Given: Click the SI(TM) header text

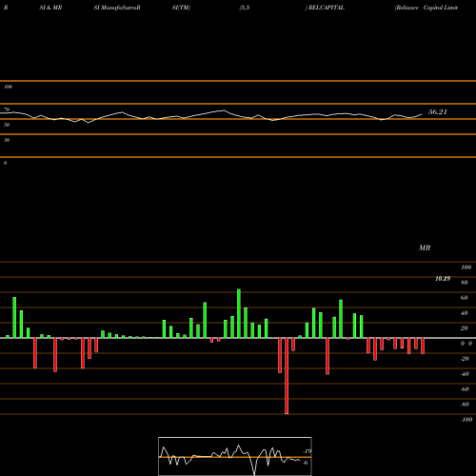Looking at the screenshot, I should click(181, 8).
